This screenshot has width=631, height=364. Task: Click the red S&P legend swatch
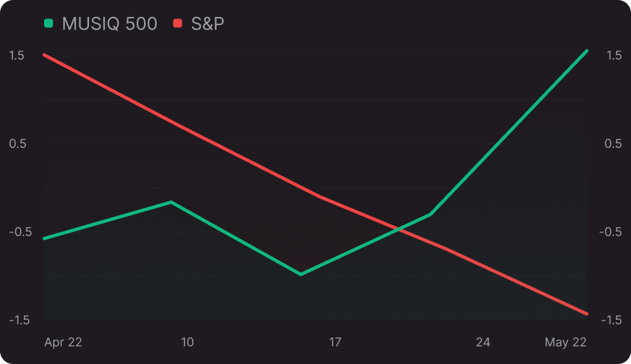177,24
